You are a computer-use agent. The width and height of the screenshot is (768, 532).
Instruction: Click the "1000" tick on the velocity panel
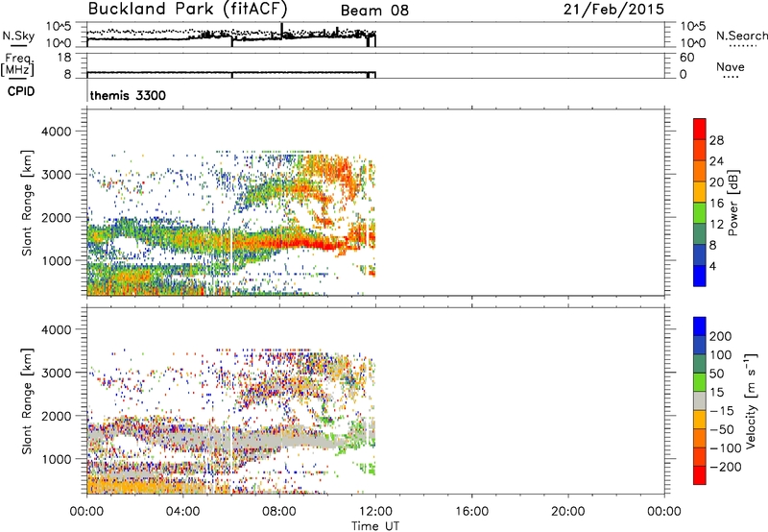pos(56,459)
